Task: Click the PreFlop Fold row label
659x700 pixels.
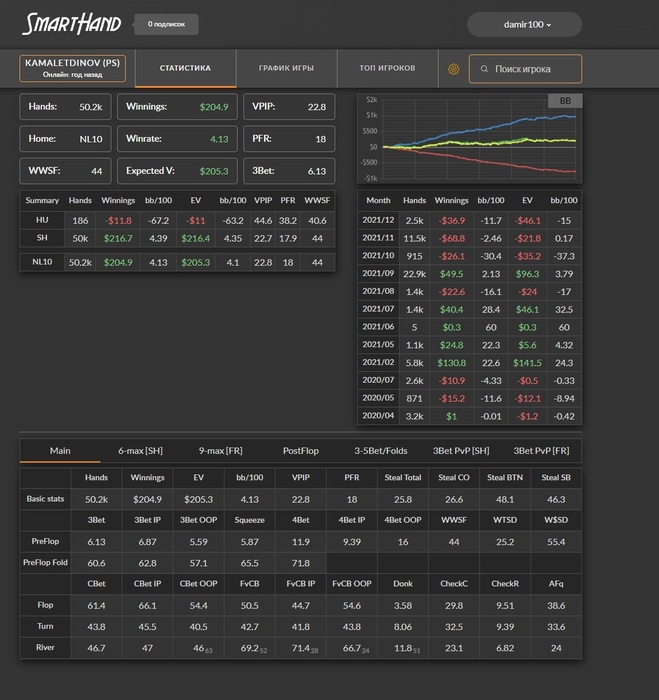Action: point(45,562)
